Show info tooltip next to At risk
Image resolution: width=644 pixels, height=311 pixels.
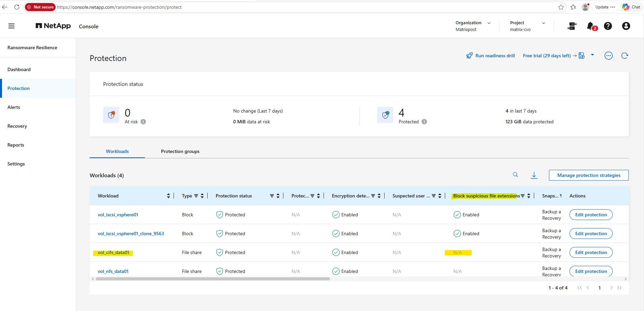tap(143, 122)
